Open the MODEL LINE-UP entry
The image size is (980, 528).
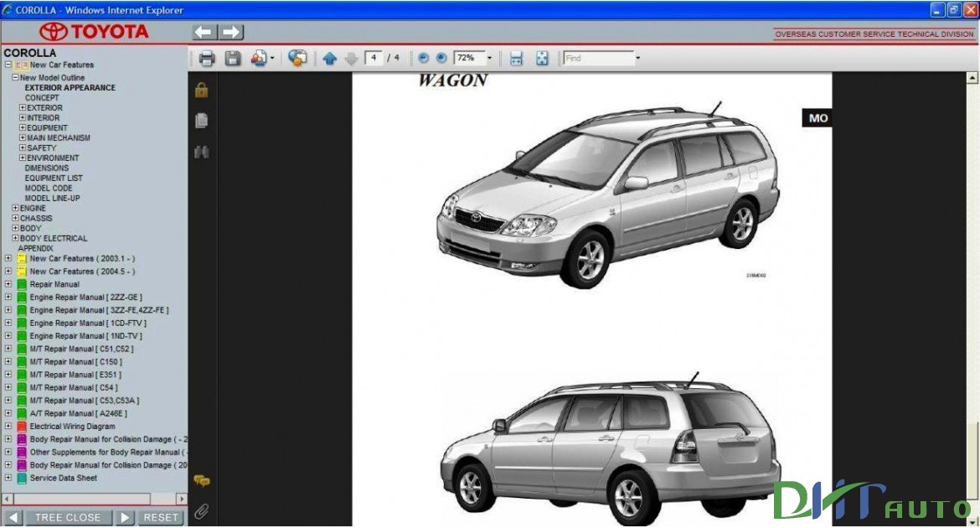(53, 199)
